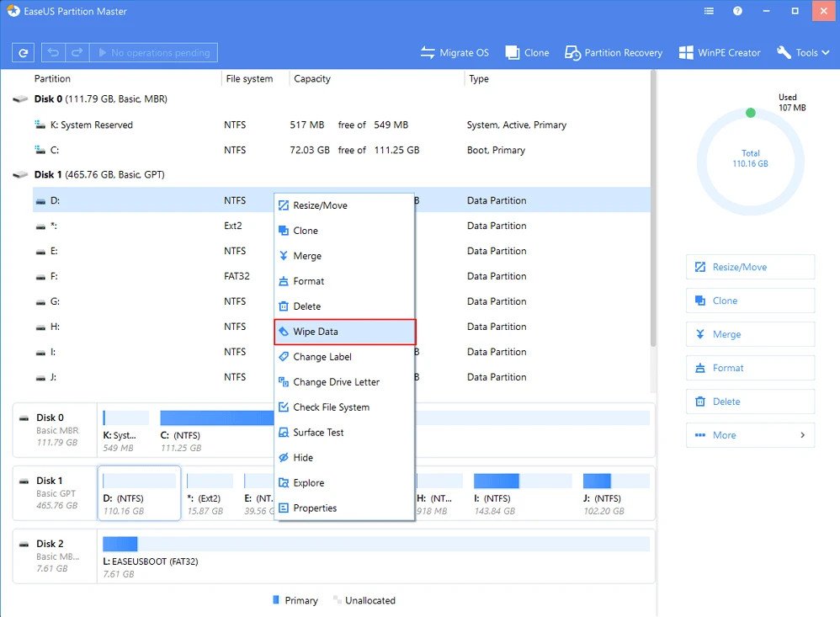Click the Format button in right panel
The height and width of the screenshot is (617, 840).
point(749,368)
